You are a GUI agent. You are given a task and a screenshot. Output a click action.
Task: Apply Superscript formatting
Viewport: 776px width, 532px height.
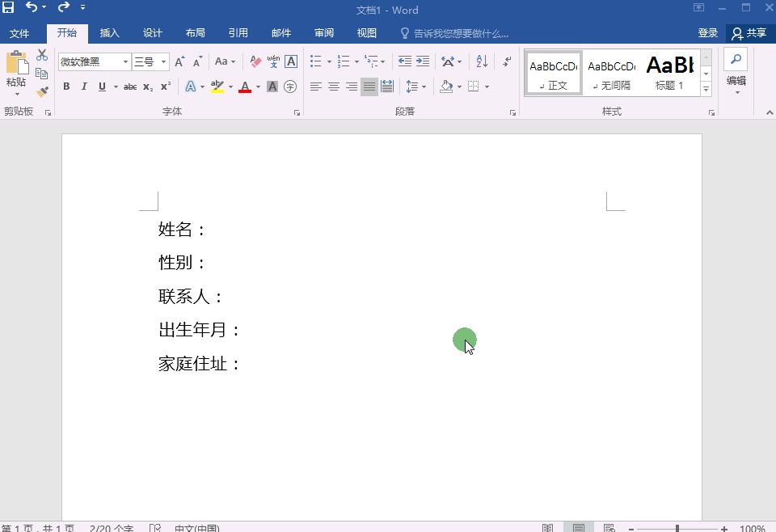coord(164,87)
